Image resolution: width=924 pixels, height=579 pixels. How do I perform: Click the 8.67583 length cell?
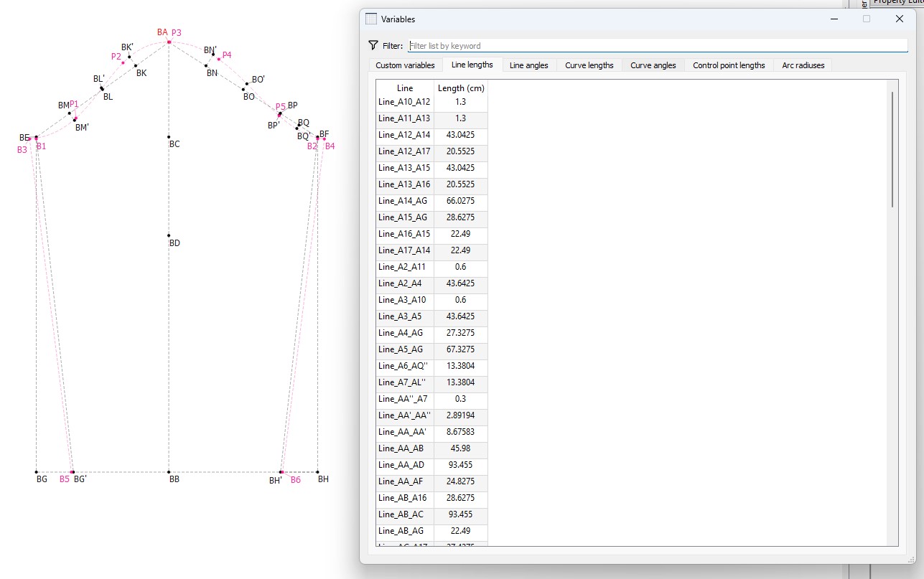click(x=461, y=432)
